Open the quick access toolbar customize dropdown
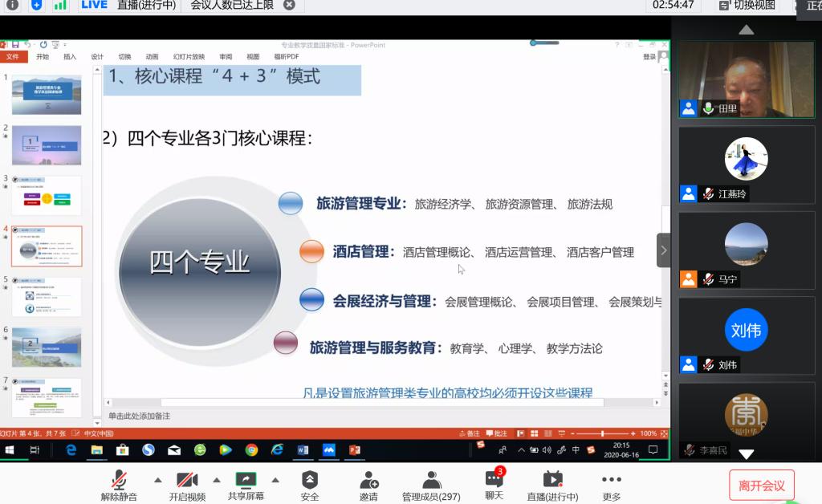 click(65, 45)
